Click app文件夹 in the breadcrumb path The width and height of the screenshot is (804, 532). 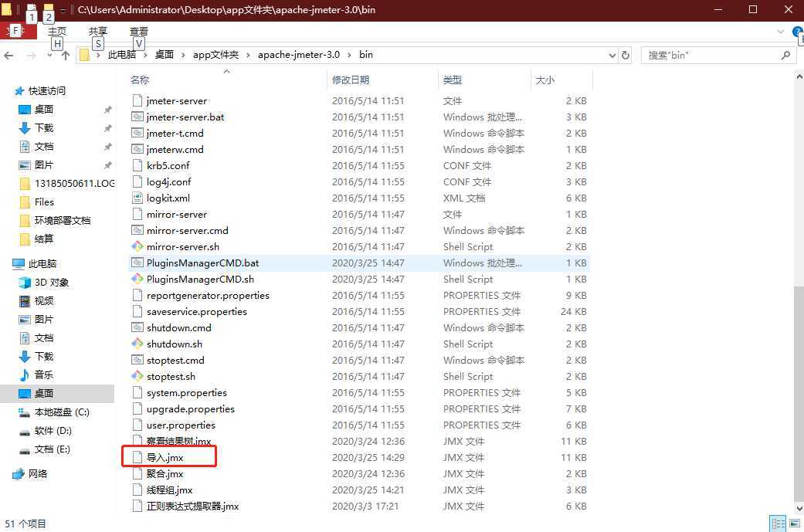coord(215,55)
